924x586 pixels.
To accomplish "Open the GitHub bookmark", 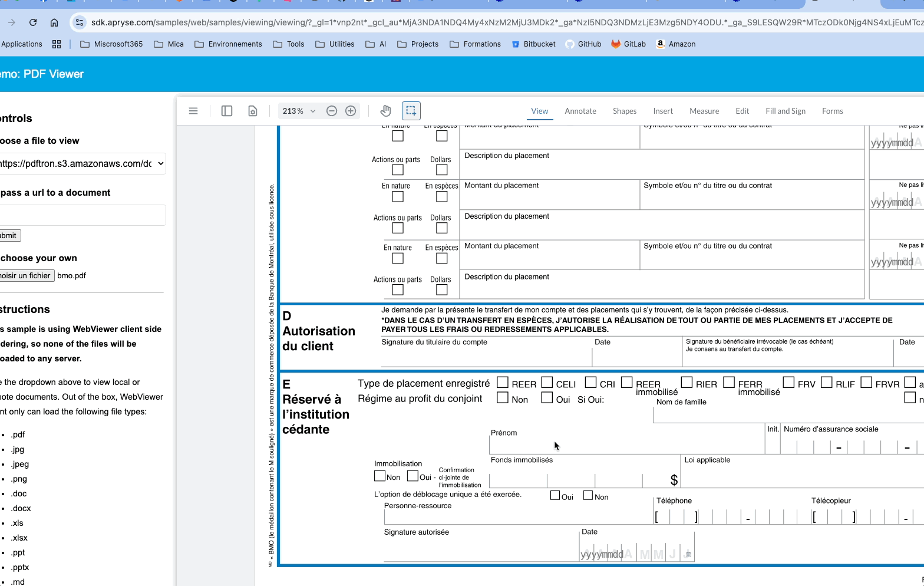I will [583, 44].
